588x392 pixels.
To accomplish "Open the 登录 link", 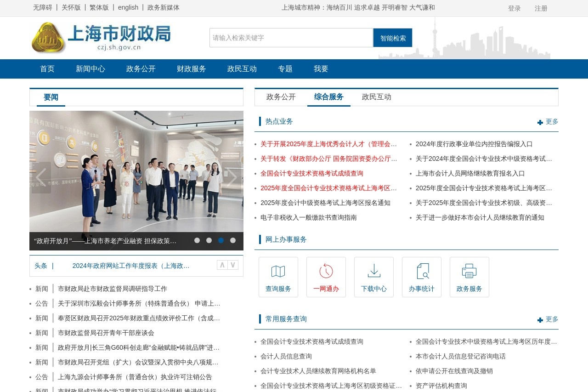I will point(514,8).
